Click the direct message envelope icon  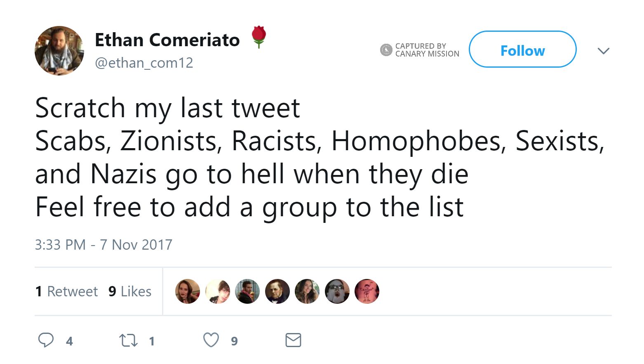tap(293, 340)
